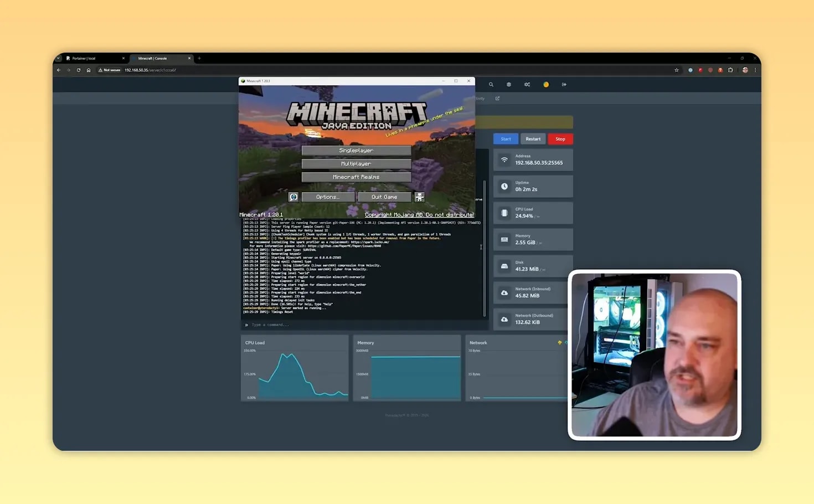Click the yellow account avatar in panel header
This screenshot has width=814, height=504.
[x=546, y=85]
